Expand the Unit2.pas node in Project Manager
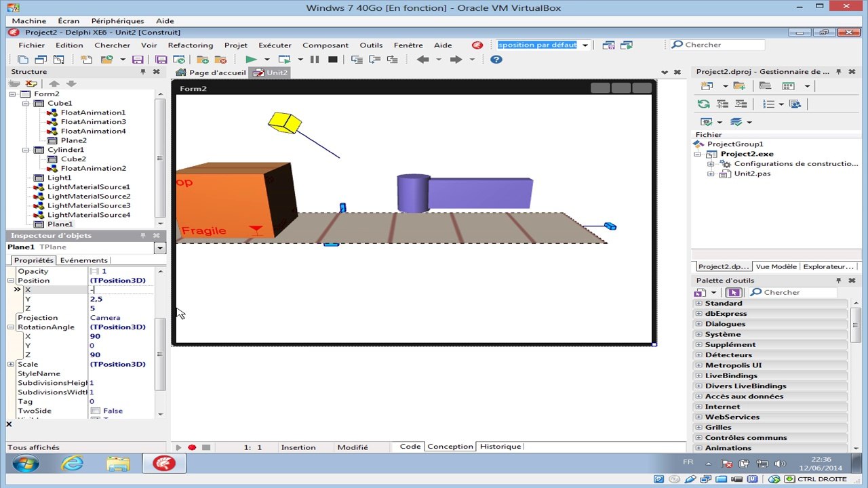Screen dimensions: 868x488 tap(711, 174)
